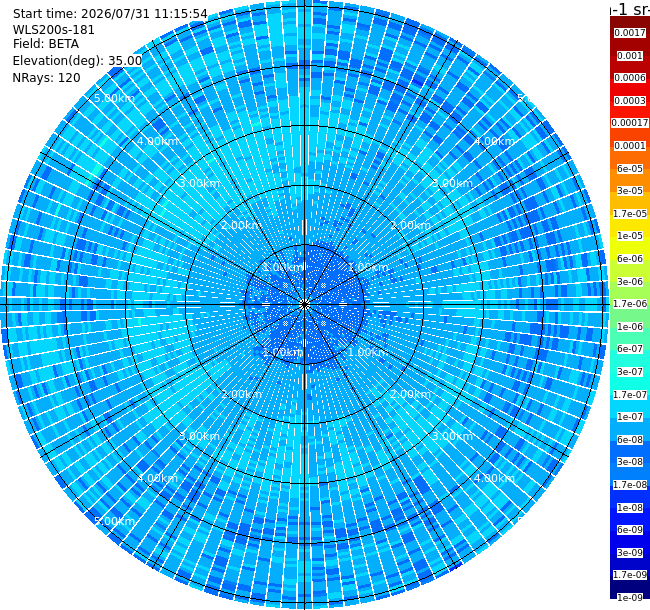Screen dimensions: 650x610
Task: Click the 1.7e-07 cyan colorbar level
Action: [630, 395]
